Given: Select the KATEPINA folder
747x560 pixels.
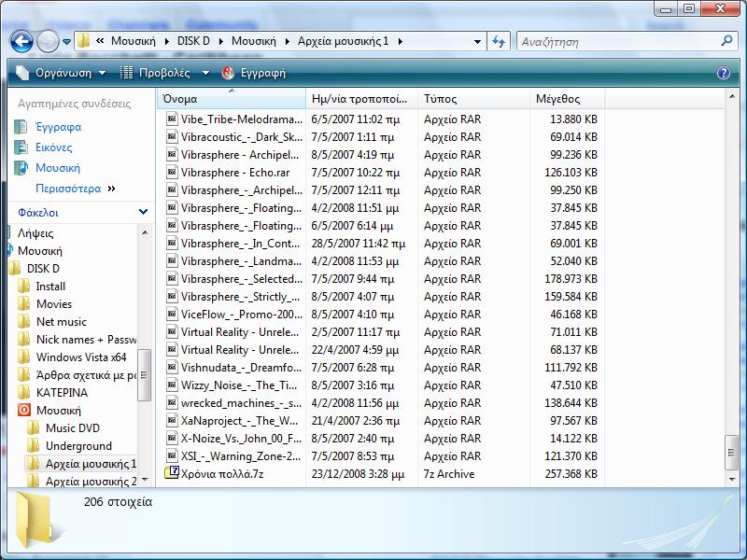Looking at the screenshot, I should (x=62, y=392).
